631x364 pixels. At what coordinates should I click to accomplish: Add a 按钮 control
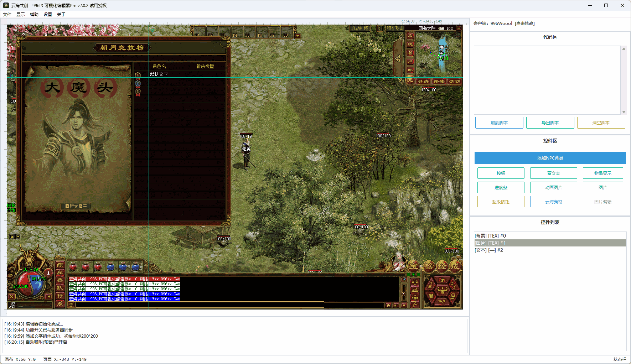tap(501, 173)
